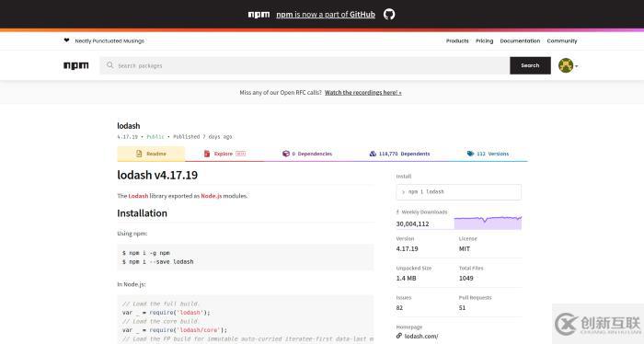This screenshot has width=644, height=344.
Task: Click the 1.4 MB unpacked size value
Action: tap(407, 278)
